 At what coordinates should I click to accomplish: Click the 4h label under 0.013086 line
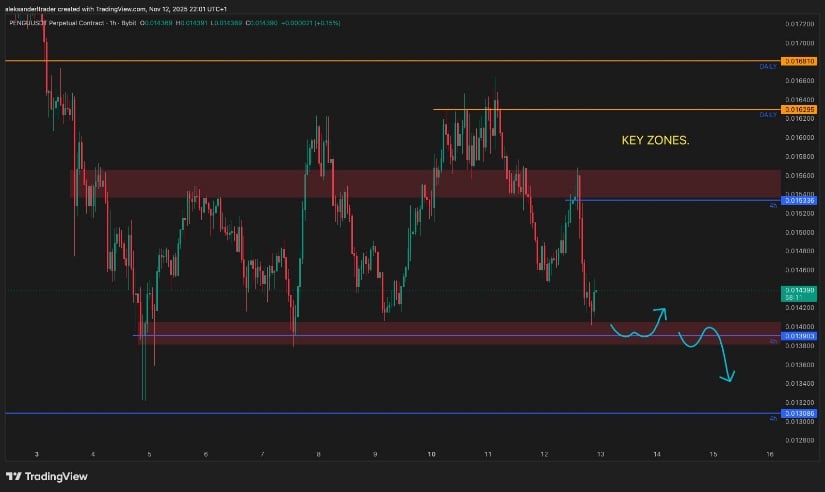(773, 420)
